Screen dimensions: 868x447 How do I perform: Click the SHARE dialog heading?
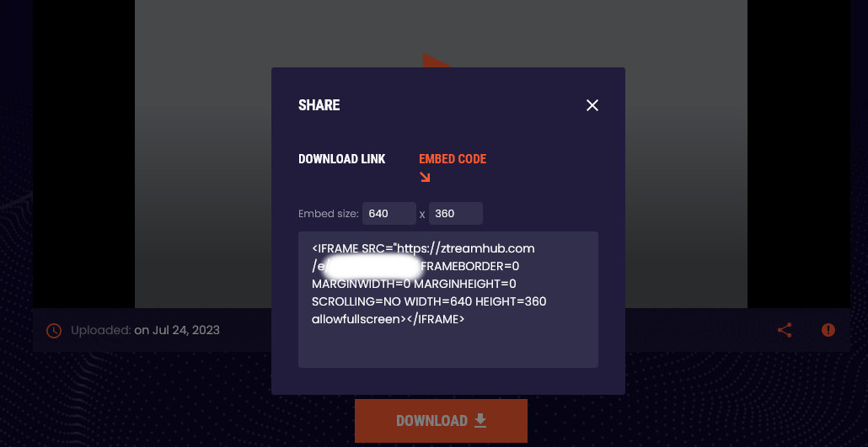319,105
